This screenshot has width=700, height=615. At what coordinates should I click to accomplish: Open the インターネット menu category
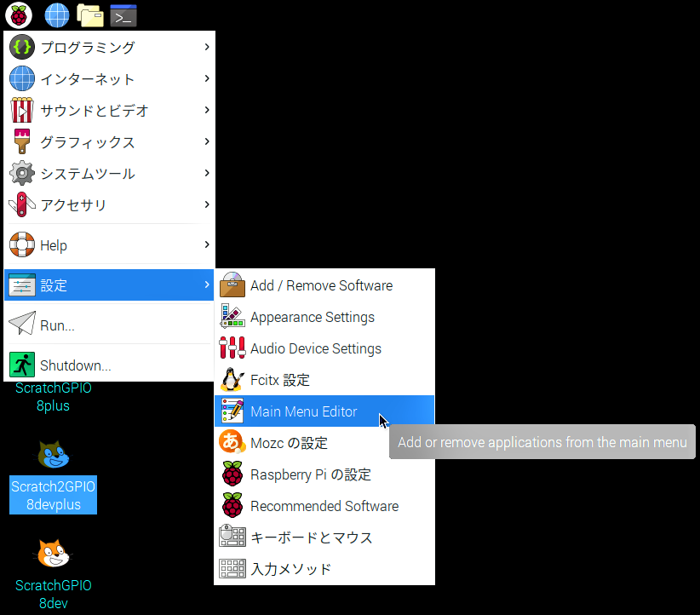109,78
